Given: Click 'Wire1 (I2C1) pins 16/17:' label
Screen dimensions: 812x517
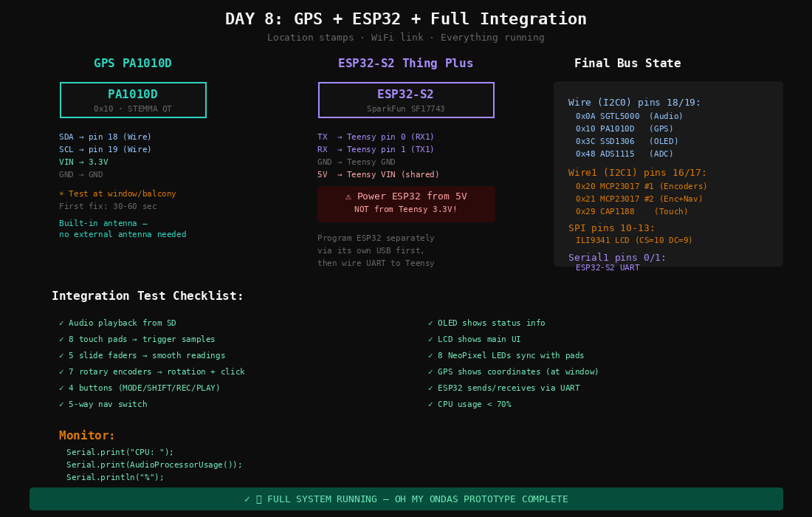Looking at the screenshot, I should 638,173.
